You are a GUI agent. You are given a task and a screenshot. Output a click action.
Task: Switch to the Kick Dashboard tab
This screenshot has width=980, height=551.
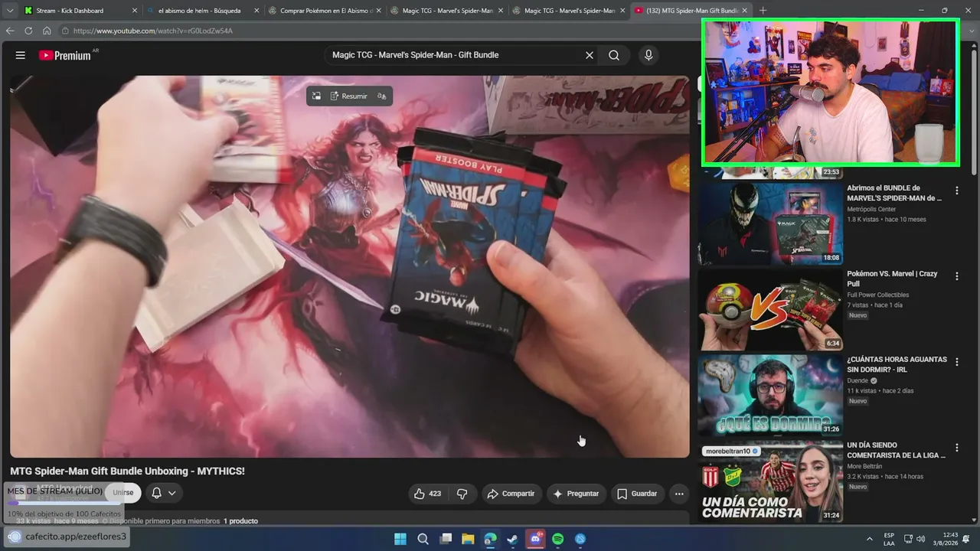tap(80, 11)
